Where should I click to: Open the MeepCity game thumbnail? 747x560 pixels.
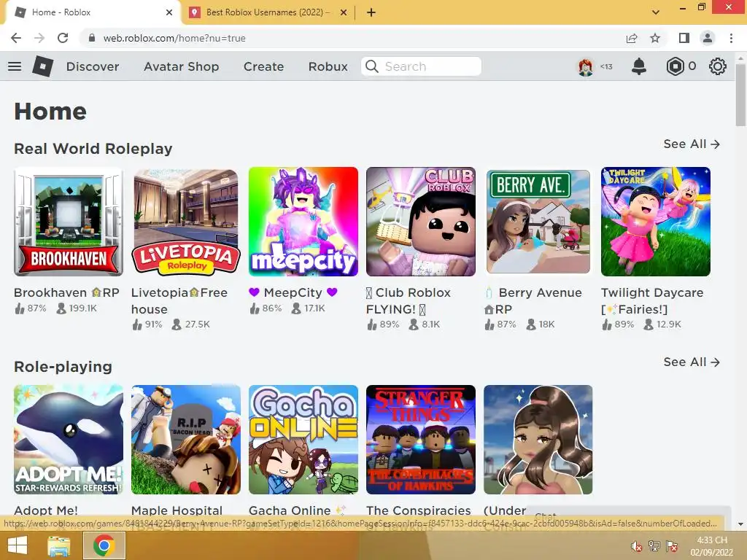coord(303,222)
